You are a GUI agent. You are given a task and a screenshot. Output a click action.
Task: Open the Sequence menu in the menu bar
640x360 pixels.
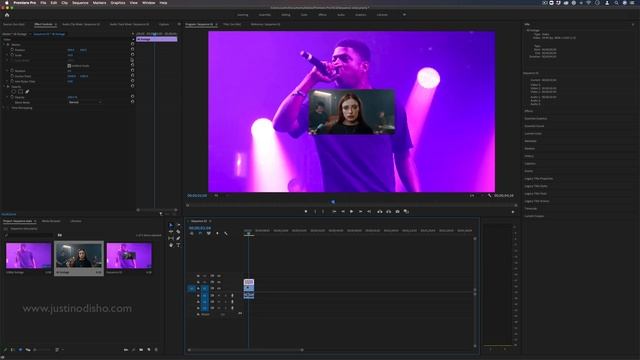pyautogui.click(x=80, y=2)
